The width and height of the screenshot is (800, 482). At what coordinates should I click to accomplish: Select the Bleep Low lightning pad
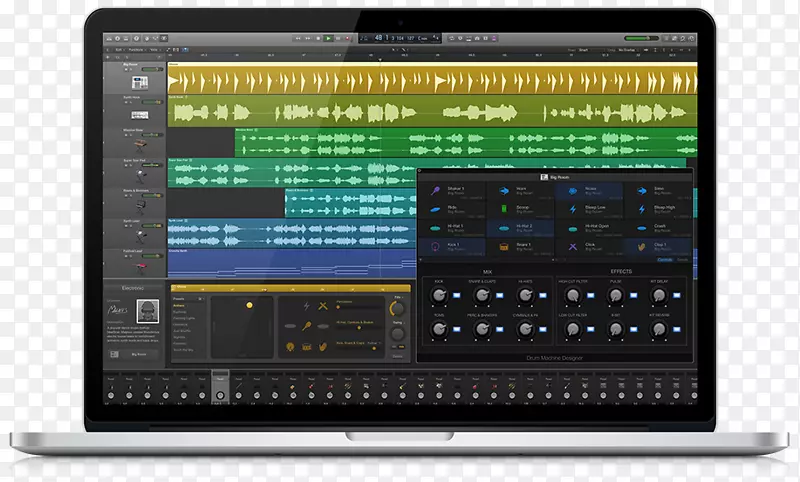pos(589,209)
